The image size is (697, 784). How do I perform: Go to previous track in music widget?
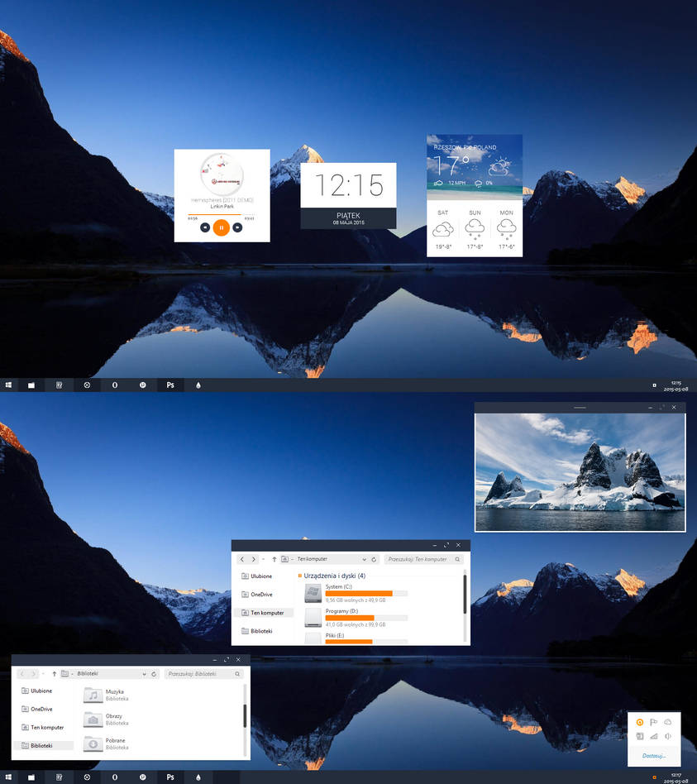205,227
